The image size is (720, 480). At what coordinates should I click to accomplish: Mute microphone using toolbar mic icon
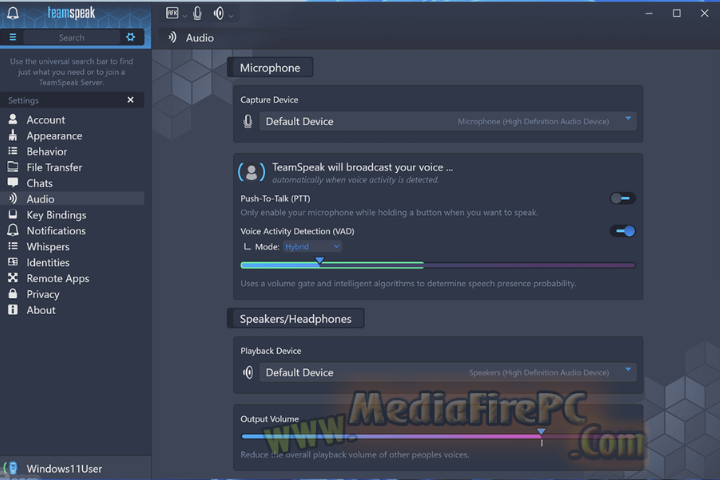click(x=197, y=13)
